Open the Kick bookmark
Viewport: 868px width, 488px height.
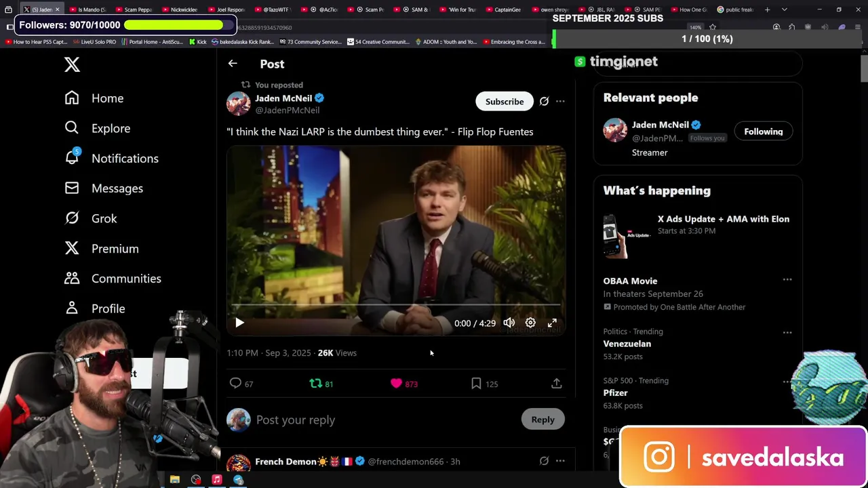[x=197, y=42]
